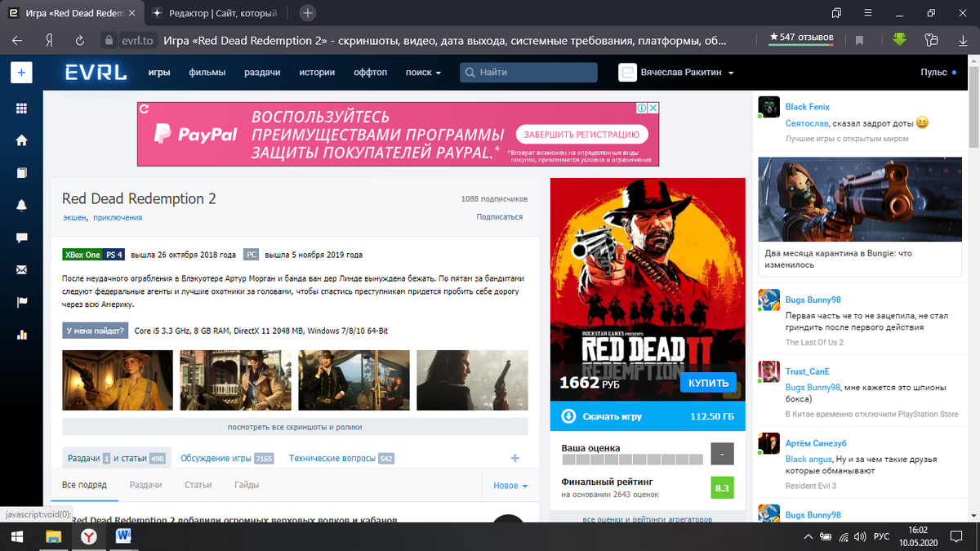
Task: Open раздачи in top navigation
Action: click(x=262, y=73)
